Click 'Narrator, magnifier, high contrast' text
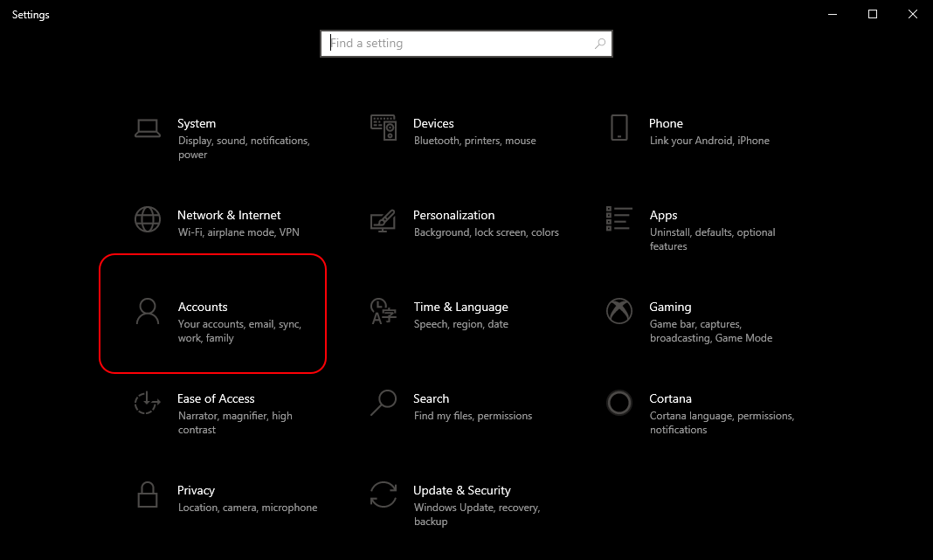Viewport: 933px width, 560px height. 235,423
